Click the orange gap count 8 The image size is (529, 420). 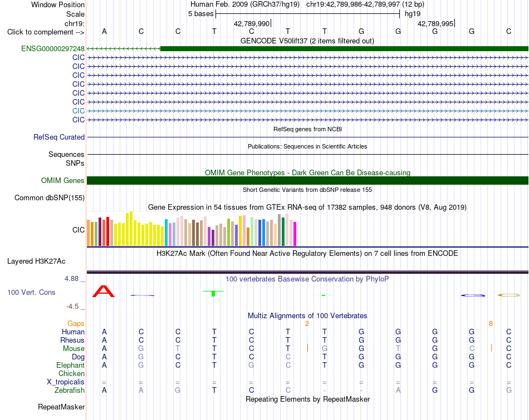coord(491,324)
